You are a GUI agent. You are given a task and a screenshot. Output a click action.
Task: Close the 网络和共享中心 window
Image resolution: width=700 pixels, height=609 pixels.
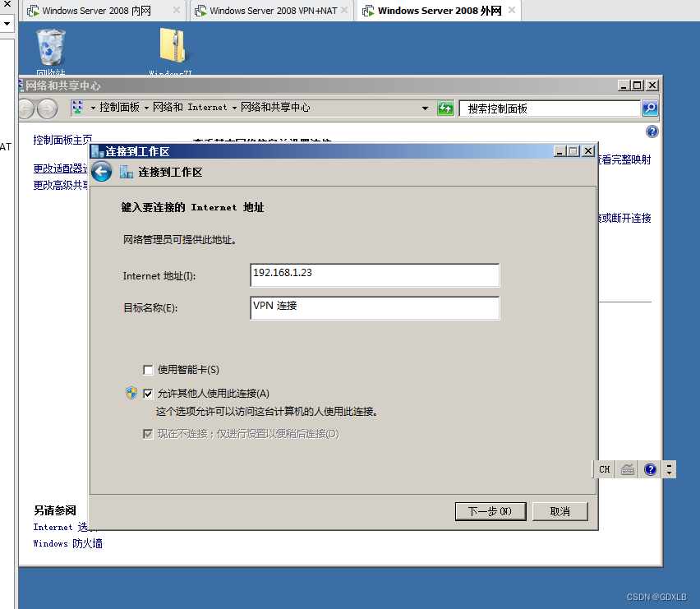pyautogui.click(x=652, y=85)
